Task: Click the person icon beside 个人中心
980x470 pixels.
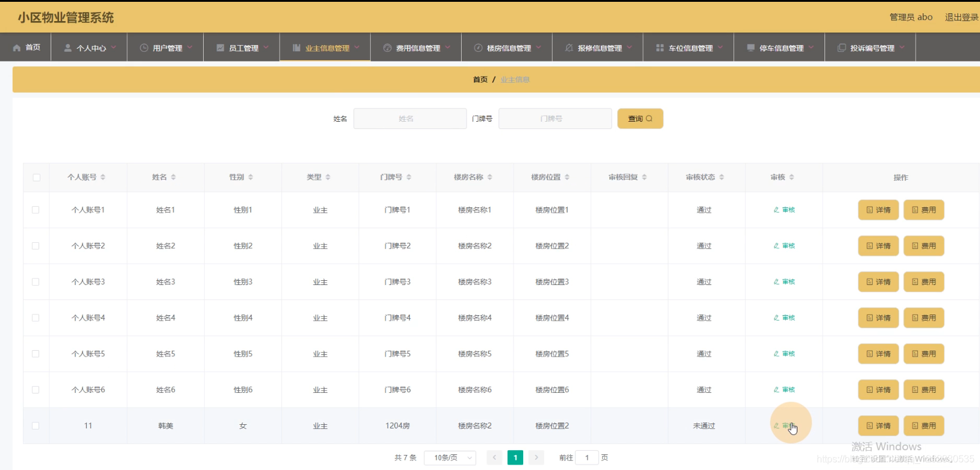Action: [68, 48]
